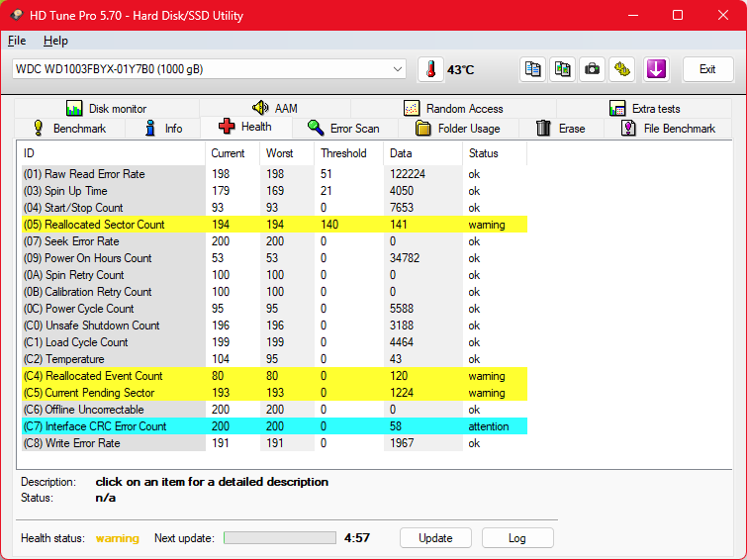The image size is (747, 560).
Task: Expand the WDC drive selection dropdown
Action: tap(398, 69)
